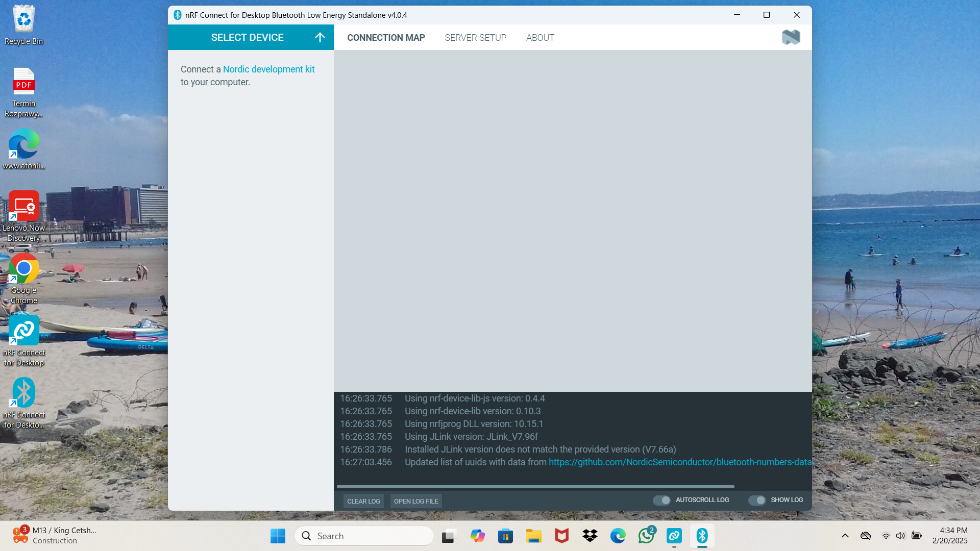Screen dimensions: 980x551
Task: Open the volume tray icon
Action: (x=901, y=536)
